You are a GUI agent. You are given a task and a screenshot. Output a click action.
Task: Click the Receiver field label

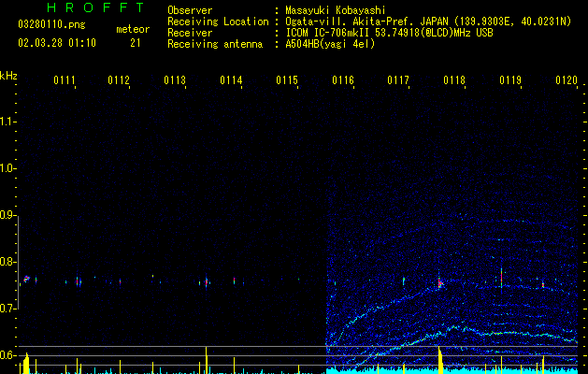[x=190, y=33]
